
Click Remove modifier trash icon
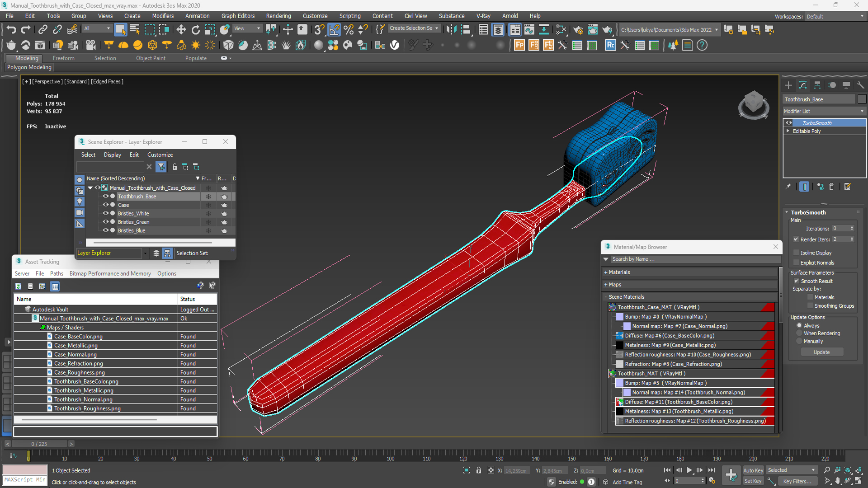click(x=831, y=187)
